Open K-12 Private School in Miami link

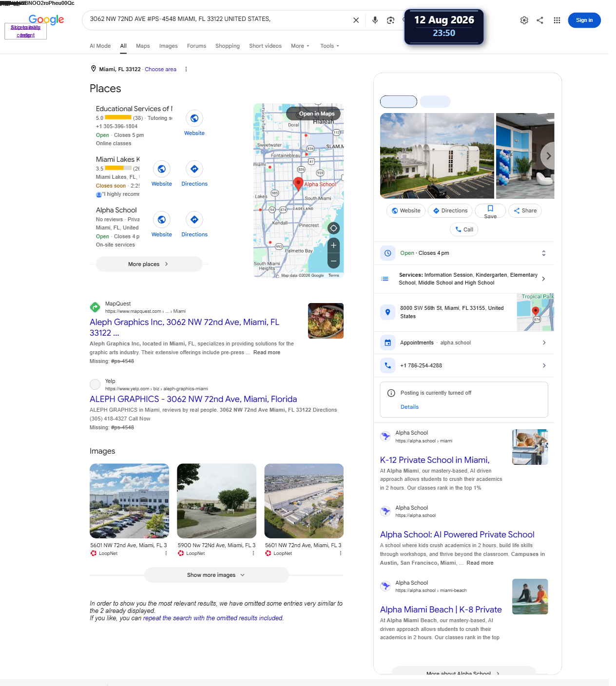tap(435, 460)
